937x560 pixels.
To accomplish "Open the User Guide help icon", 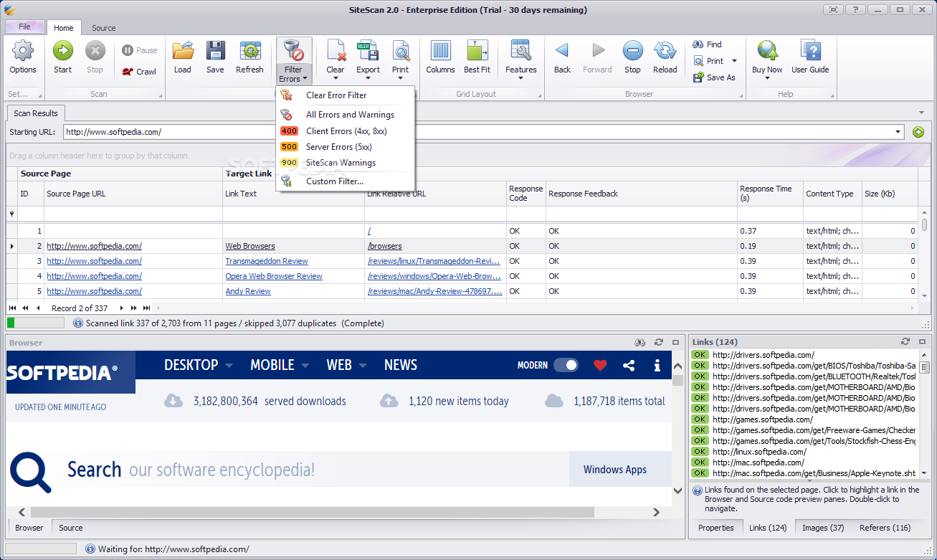I will pos(810,57).
